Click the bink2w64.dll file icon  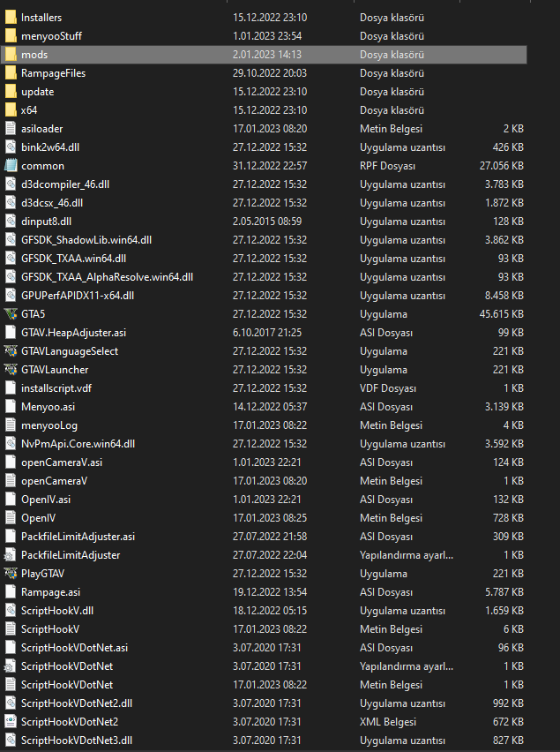[x=11, y=147]
